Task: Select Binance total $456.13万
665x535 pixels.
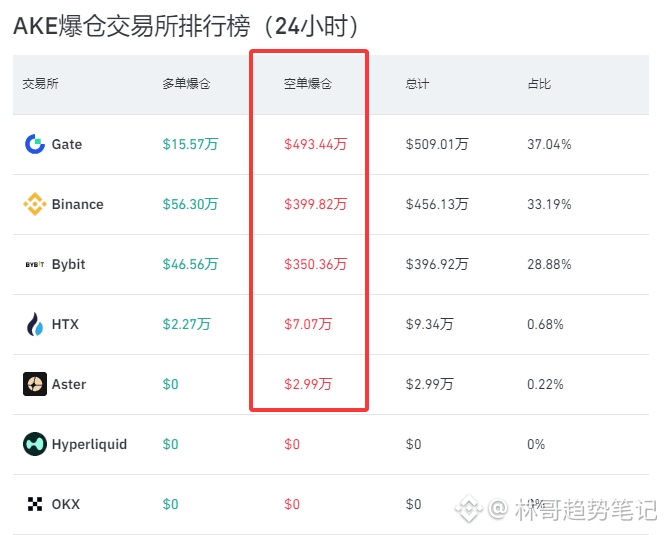Action: pyautogui.click(x=437, y=204)
